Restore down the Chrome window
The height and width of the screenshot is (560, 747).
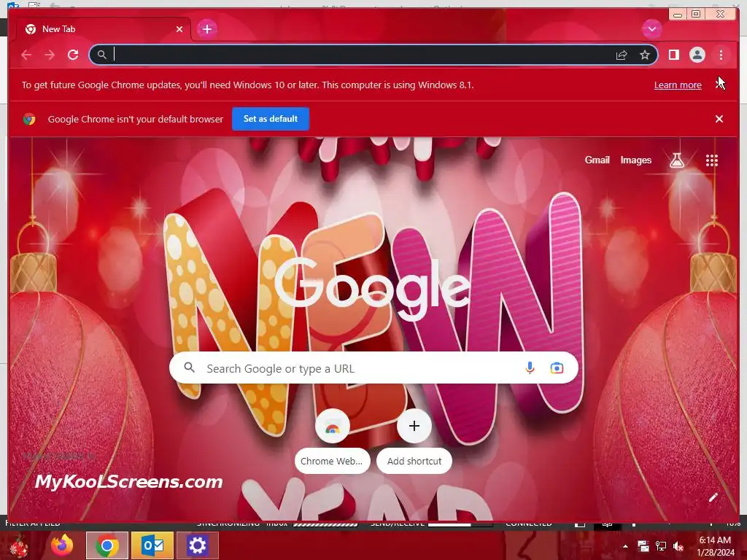click(x=696, y=15)
